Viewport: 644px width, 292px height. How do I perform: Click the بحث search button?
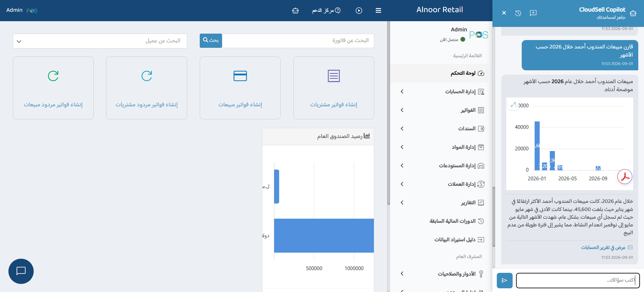coord(211,40)
